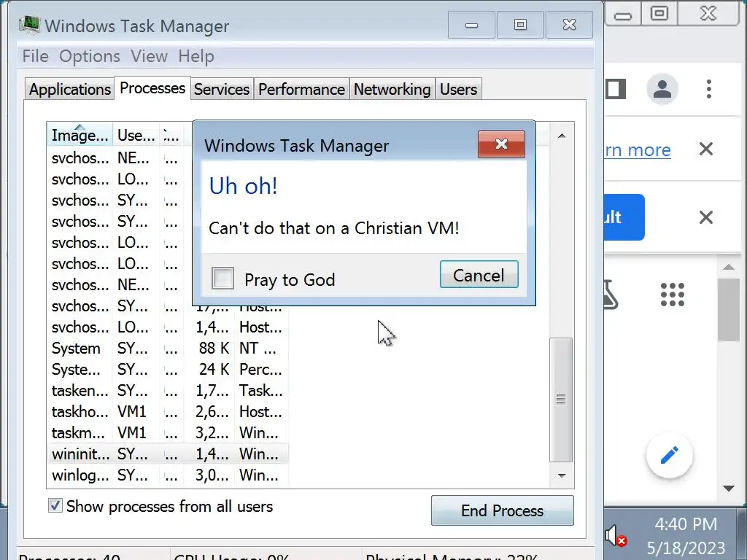This screenshot has width=747, height=560.
Task: Click the Task Manager title bar icon
Action: pyautogui.click(x=29, y=25)
